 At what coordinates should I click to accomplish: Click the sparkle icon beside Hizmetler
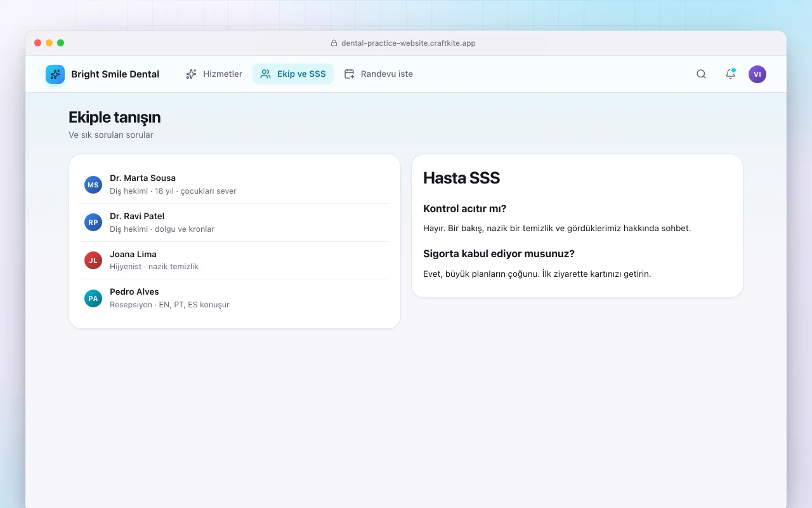(191, 74)
